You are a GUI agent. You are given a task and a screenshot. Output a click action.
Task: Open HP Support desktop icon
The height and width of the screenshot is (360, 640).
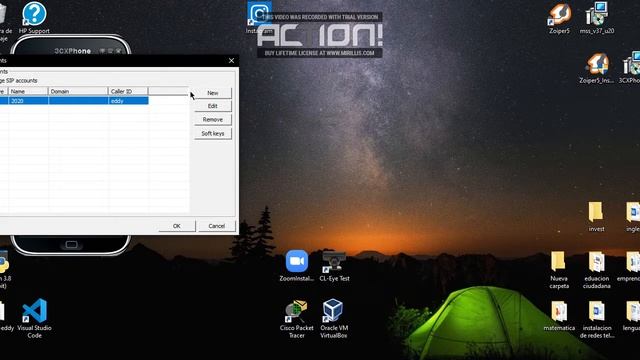pos(34,18)
